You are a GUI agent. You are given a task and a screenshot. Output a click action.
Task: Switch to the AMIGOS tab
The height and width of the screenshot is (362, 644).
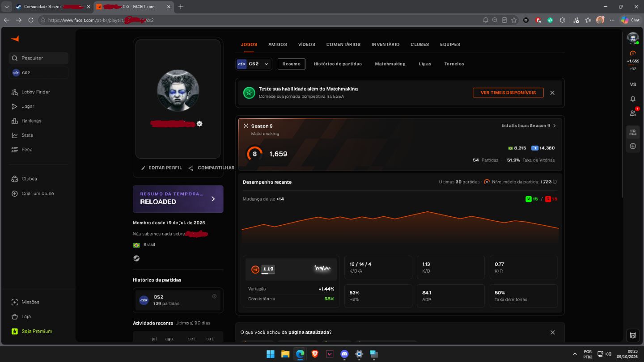[x=278, y=44]
